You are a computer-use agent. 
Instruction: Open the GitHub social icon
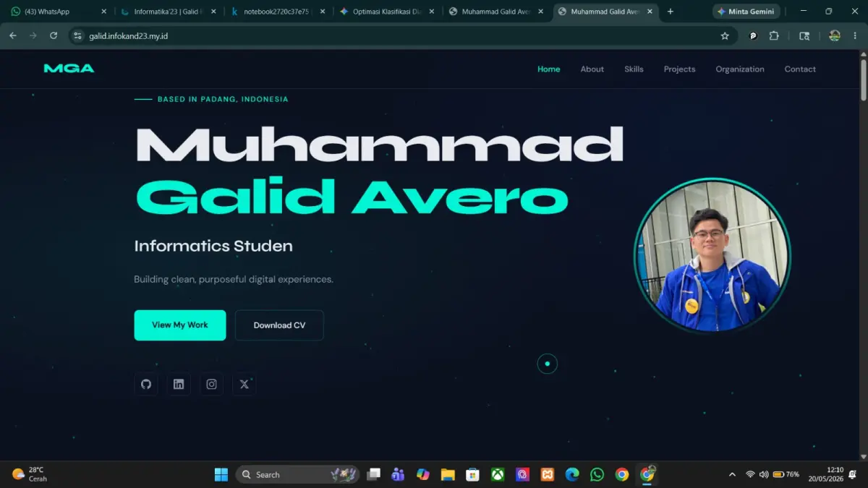click(x=146, y=384)
